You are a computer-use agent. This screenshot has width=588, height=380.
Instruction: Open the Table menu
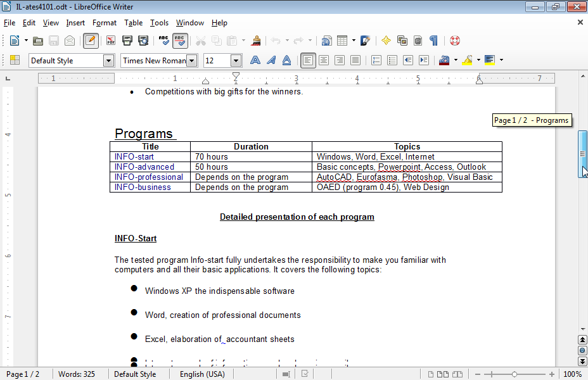click(x=133, y=23)
